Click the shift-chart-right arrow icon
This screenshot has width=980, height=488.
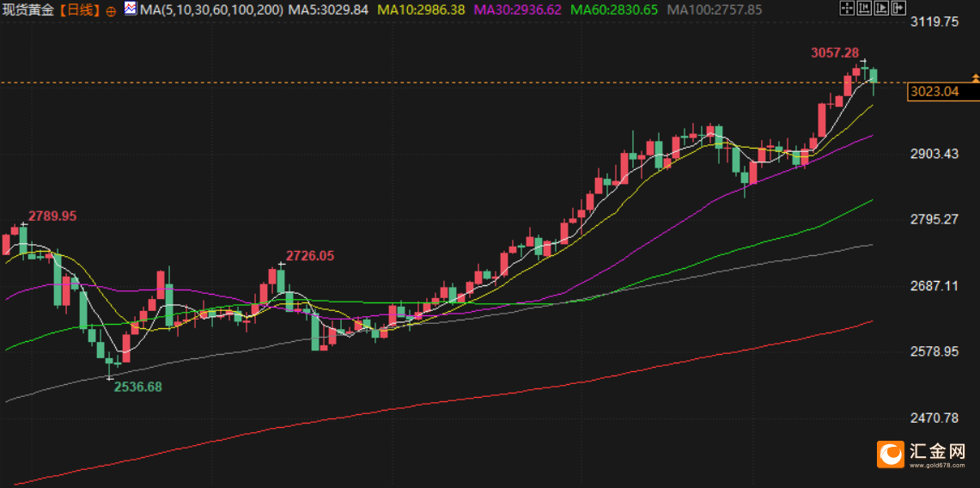(x=898, y=8)
